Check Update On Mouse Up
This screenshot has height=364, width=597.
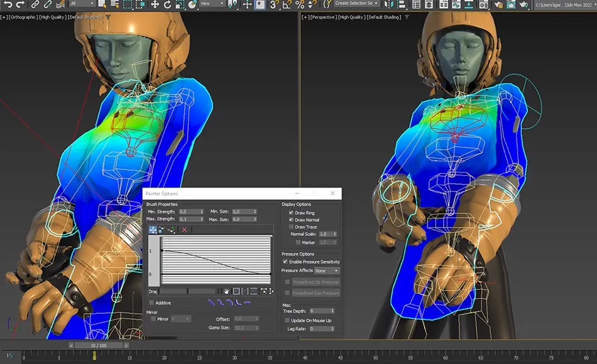[287, 320]
